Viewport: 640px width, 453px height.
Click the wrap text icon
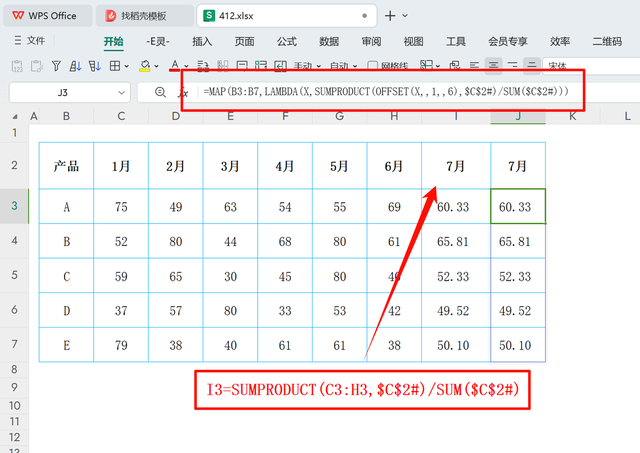tap(203, 66)
